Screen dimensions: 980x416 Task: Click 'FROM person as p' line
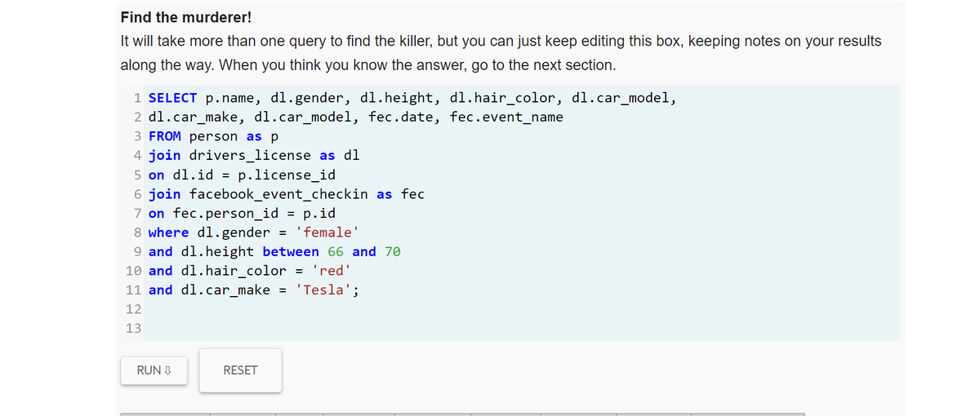click(214, 136)
